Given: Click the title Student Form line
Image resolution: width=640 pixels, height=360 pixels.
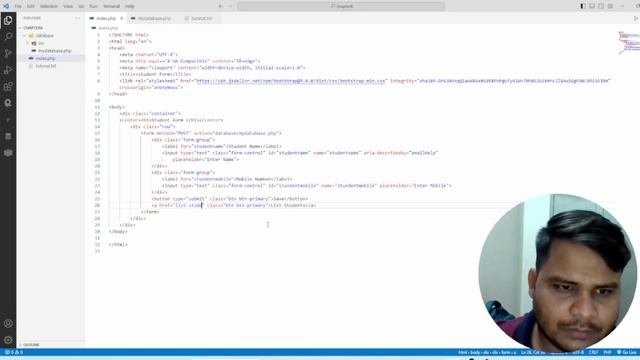Looking at the screenshot, I should (155, 74).
